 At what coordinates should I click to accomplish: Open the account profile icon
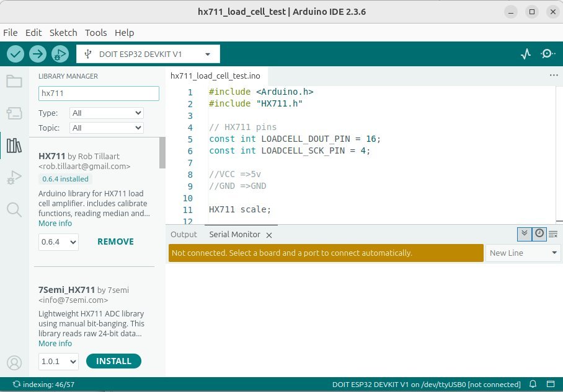[x=14, y=363]
